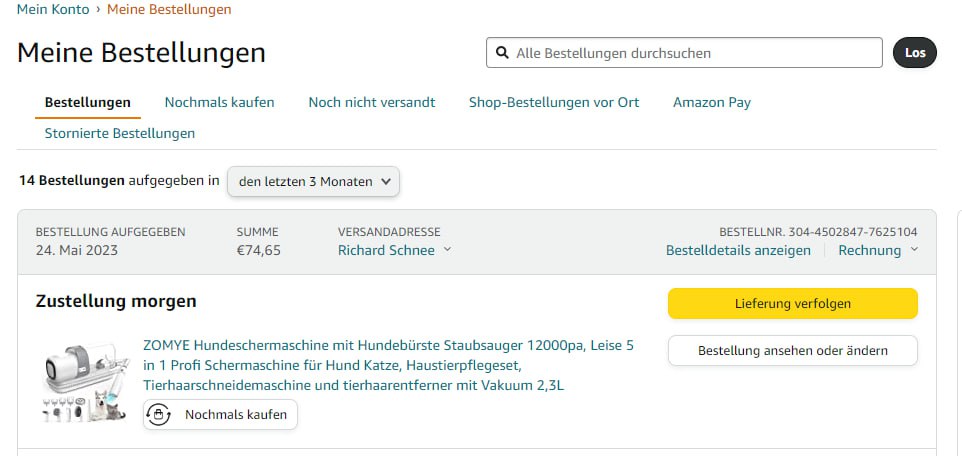Viewport: 962px width, 456px height.
Task: Click Bestellung ansehen oder ändern button
Action: (x=792, y=351)
